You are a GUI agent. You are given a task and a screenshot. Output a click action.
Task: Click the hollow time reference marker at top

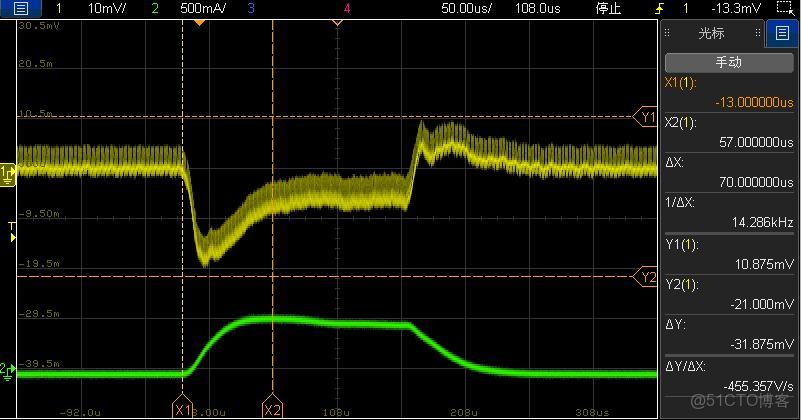pyautogui.click(x=337, y=22)
